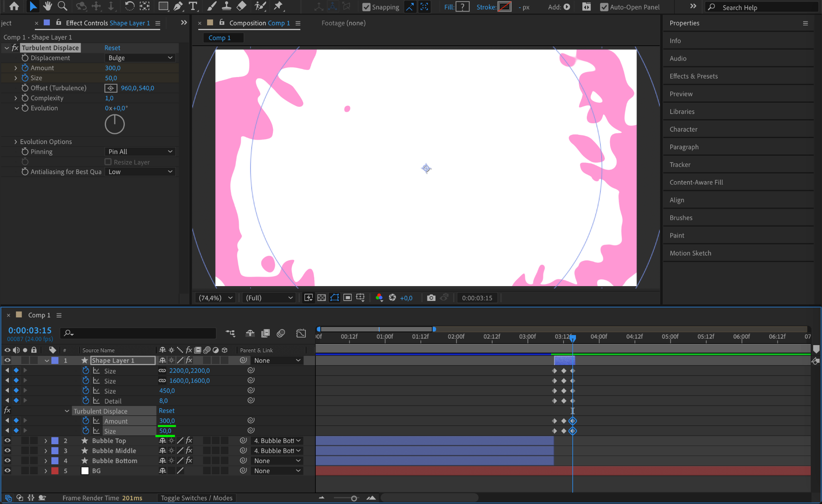Open the Pinning Pin All dropdown
The height and width of the screenshot is (504, 822).
(140, 152)
